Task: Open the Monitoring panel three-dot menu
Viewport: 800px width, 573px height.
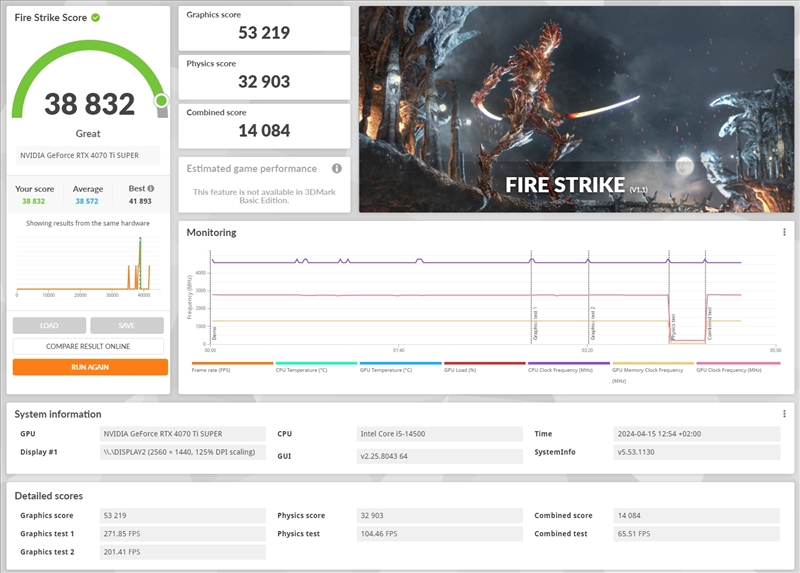Action: click(x=784, y=233)
